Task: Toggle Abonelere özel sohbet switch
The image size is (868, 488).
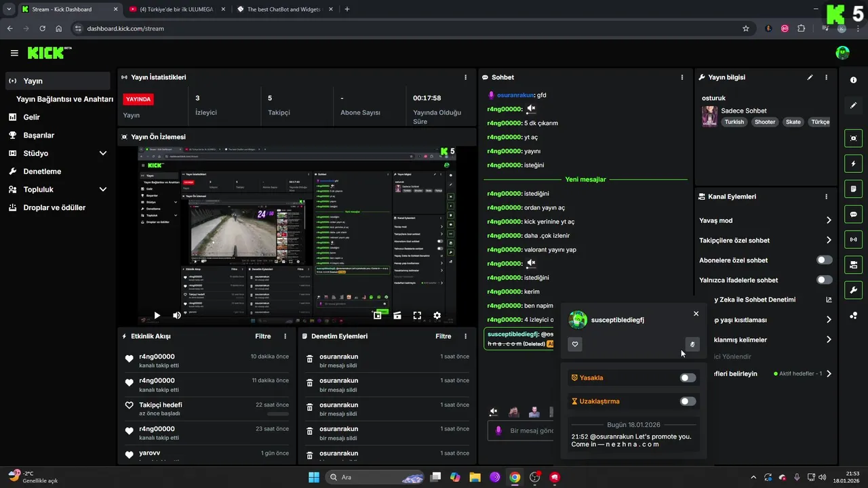Action: (825, 260)
